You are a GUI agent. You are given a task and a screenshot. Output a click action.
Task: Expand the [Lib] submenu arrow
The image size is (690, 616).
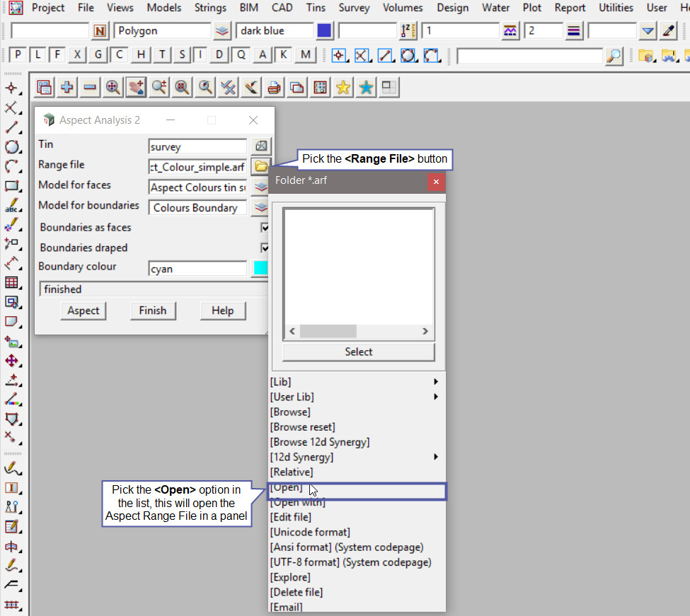click(436, 382)
